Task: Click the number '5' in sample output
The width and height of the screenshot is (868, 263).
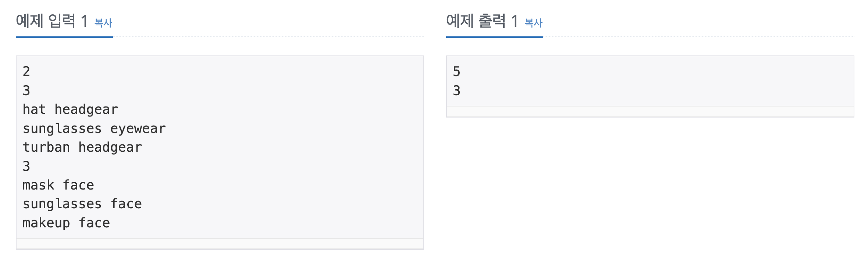Action: [456, 71]
